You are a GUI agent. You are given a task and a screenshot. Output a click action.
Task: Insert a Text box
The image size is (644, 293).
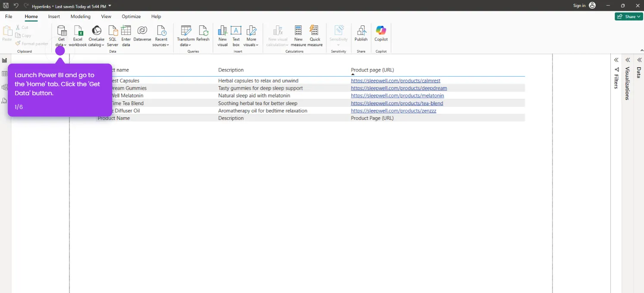(236, 36)
